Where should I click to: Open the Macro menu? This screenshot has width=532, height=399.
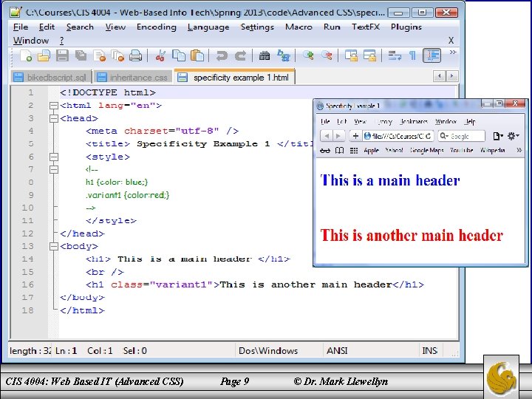[x=299, y=27]
